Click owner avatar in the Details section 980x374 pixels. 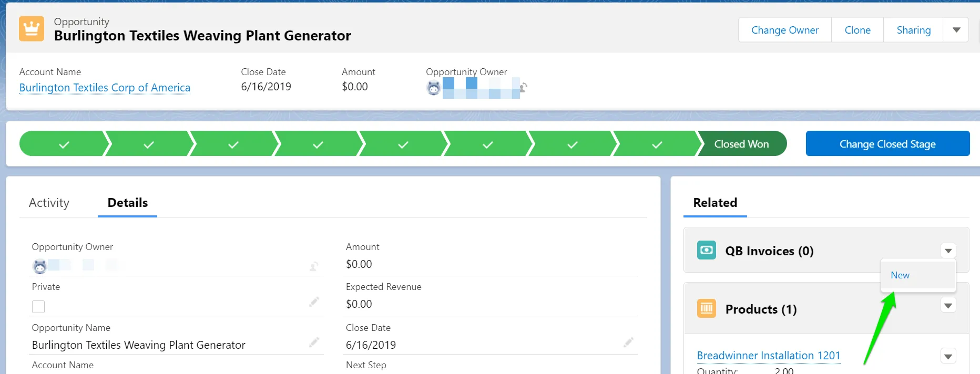click(40, 266)
